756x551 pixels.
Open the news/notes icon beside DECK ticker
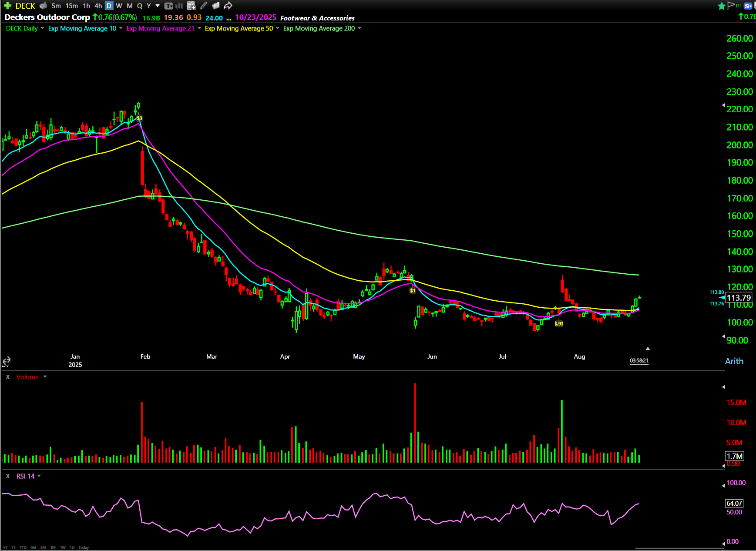(43, 6)
